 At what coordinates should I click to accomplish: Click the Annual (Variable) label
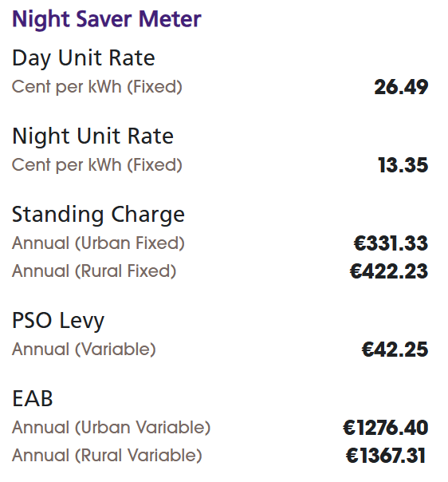click(x=84, y=350)
